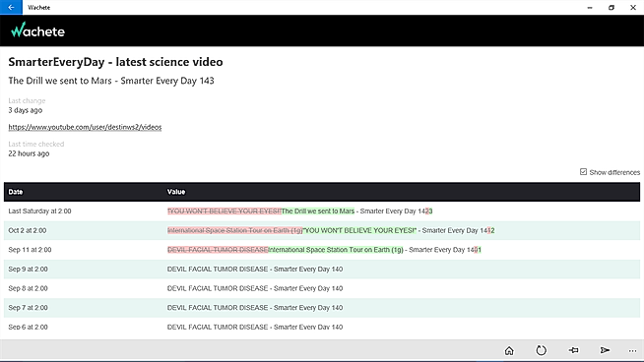Screen dimensions: 644x362
Task: Refresh the watch with the circular arrow
Action: point(541,350)
